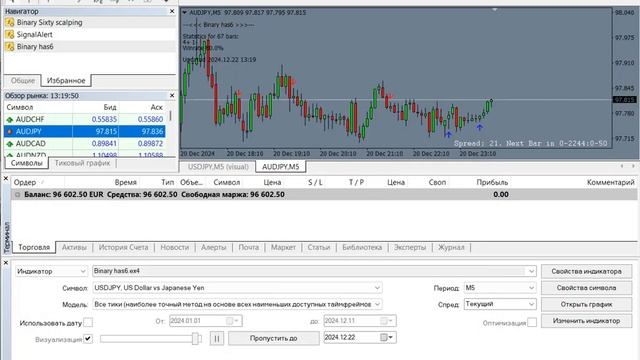The width and height of the screenshot is (640, 360).
Task: Open the Библиотека terminal tab
Action: pos(362,247)
